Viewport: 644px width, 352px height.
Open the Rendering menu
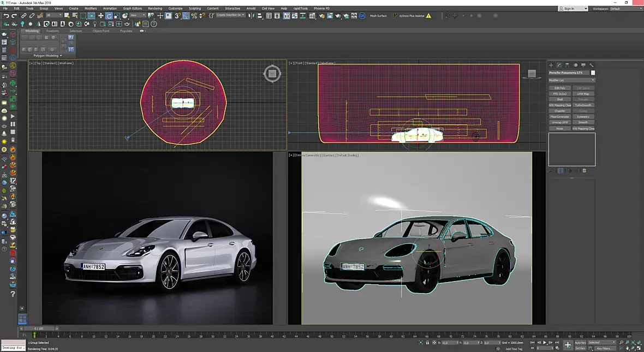155,8
